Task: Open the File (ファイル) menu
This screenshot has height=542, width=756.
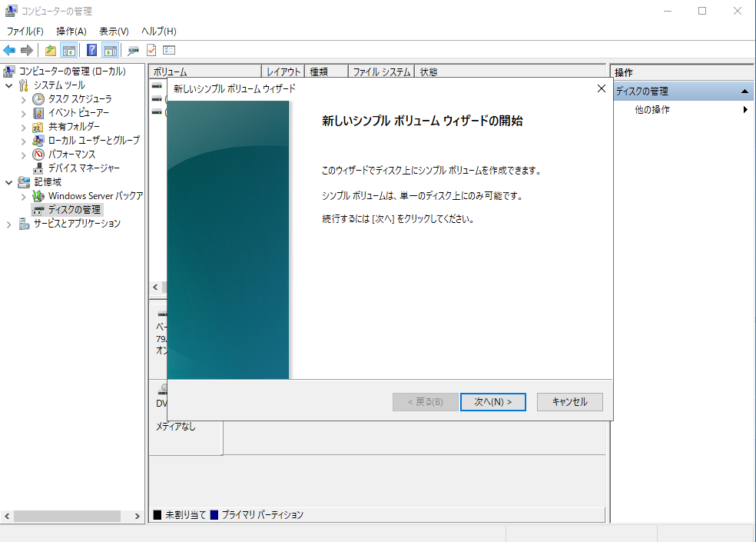Action: click(x=25, y=31)
